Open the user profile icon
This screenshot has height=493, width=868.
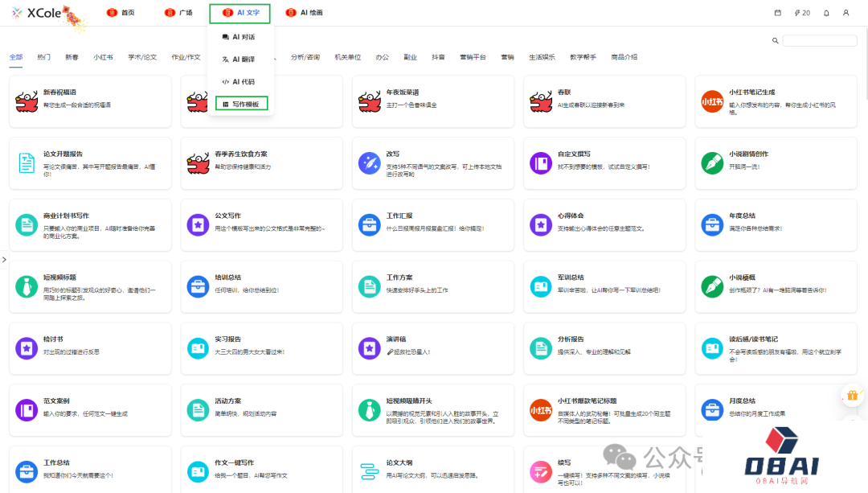point(845,13)
